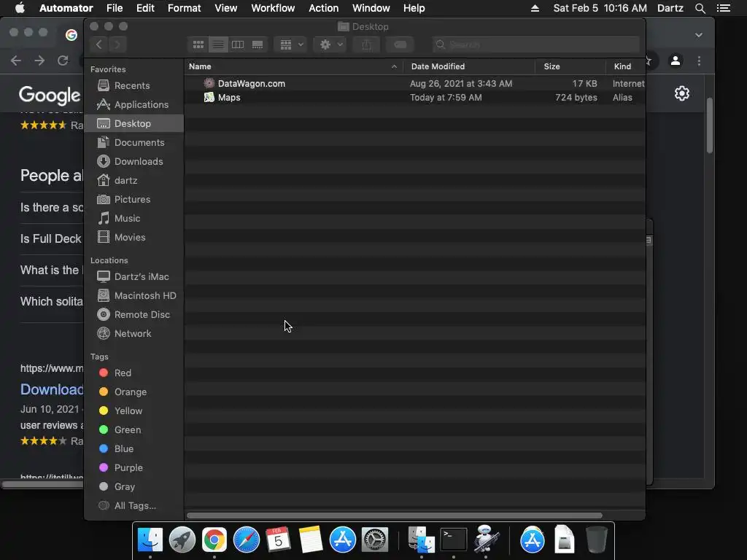Select Macintosh HD under Locations

pos(133,296)
